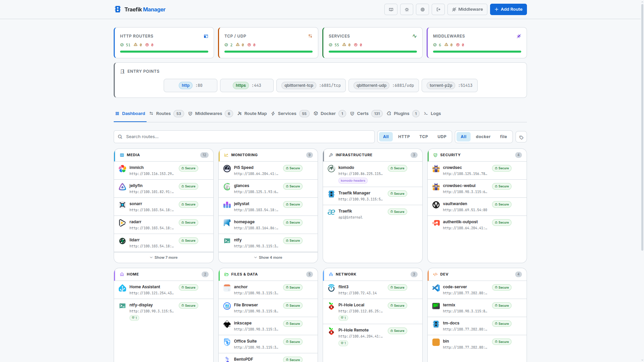The image size is (644, 362).
Task: Toggle the tag filter icon
Action: point(521,137)
